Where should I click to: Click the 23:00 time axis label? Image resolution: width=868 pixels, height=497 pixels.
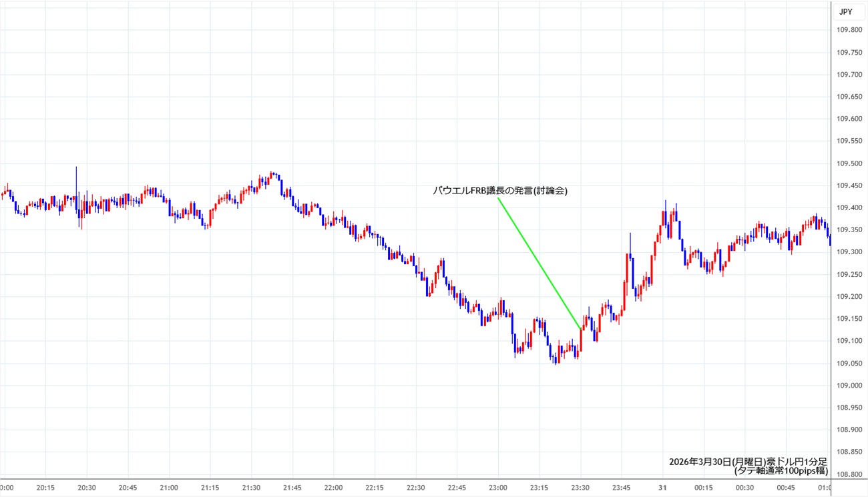pos(498,488)
